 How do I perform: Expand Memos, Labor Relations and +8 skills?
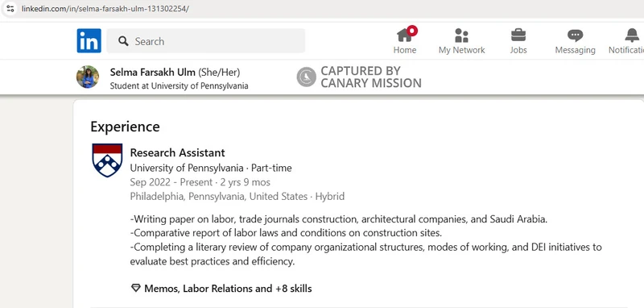click(228, 289)
